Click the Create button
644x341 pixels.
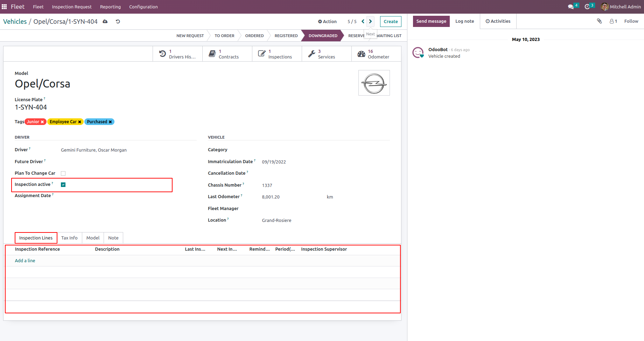(391, 21)
